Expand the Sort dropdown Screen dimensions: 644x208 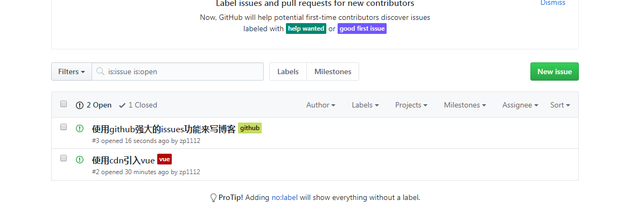[x=560, y=105]
